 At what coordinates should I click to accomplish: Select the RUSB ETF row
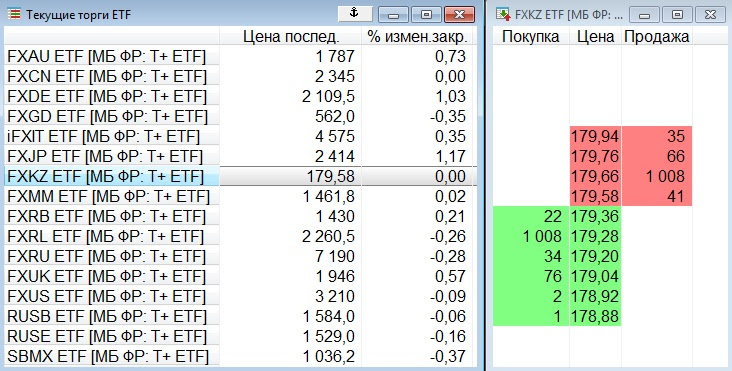(240, 317)
